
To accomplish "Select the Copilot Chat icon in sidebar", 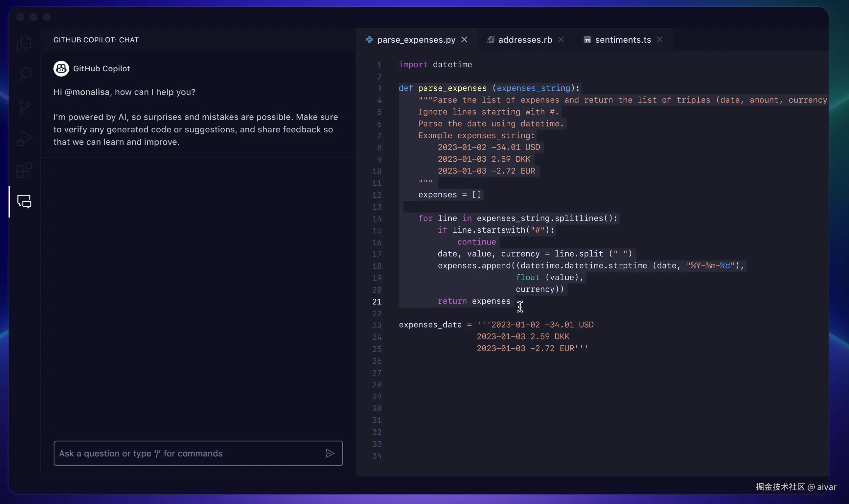I will coord(24,201).
